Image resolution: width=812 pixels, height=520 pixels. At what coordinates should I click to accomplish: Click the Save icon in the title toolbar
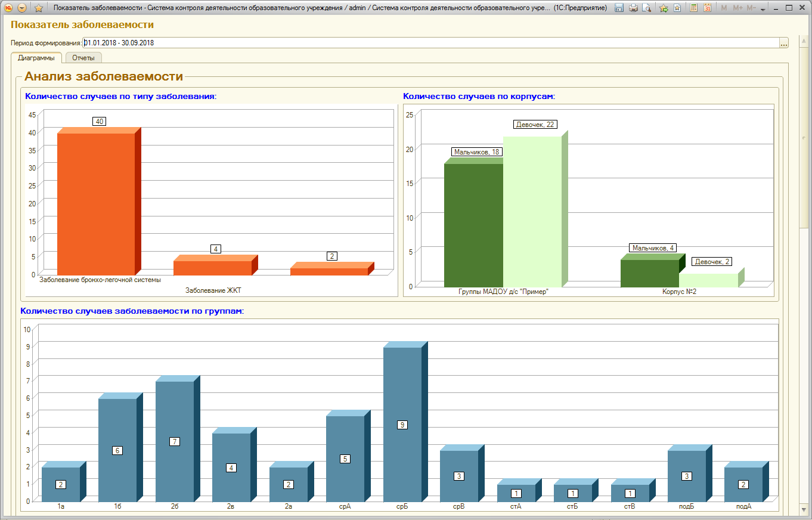619,8
